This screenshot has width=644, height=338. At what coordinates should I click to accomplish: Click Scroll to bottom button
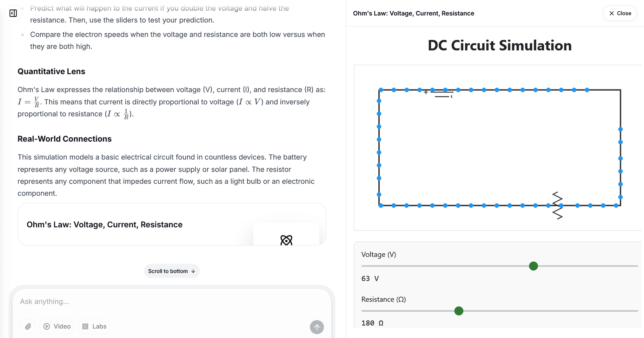[172, 271]
